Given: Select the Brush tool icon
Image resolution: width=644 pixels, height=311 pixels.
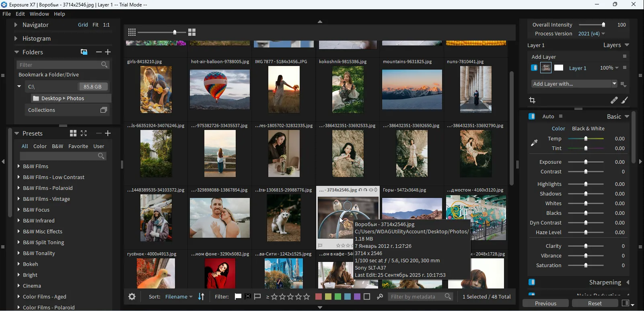Looking at the screenshot, I should click(625, 101).
